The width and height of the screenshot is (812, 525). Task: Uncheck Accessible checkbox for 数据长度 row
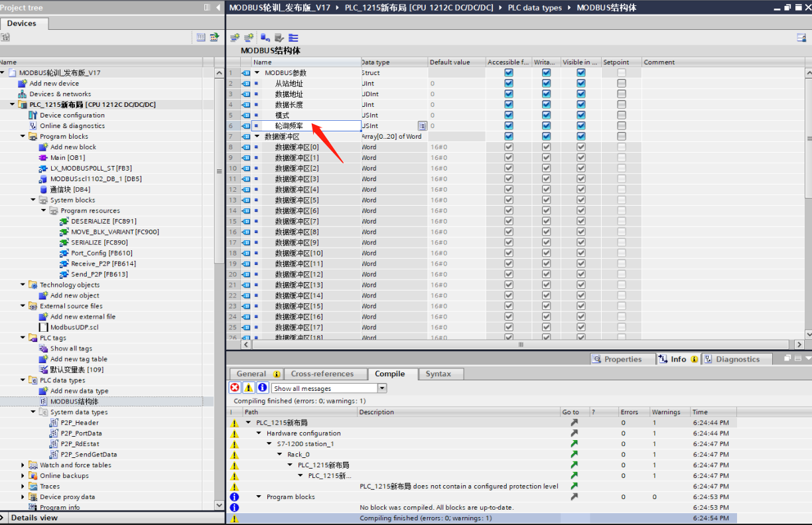(509, 105)
